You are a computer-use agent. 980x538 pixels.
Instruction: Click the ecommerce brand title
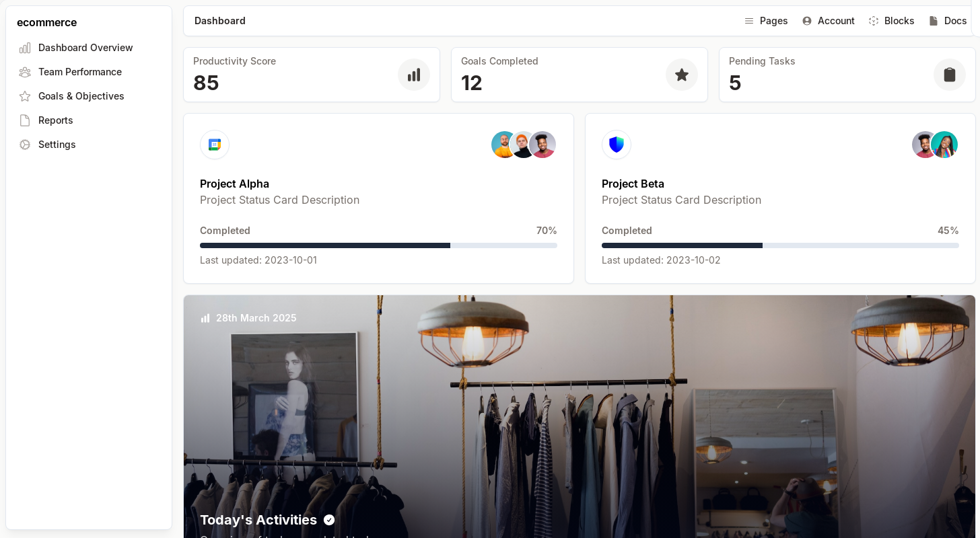(47, 22)
